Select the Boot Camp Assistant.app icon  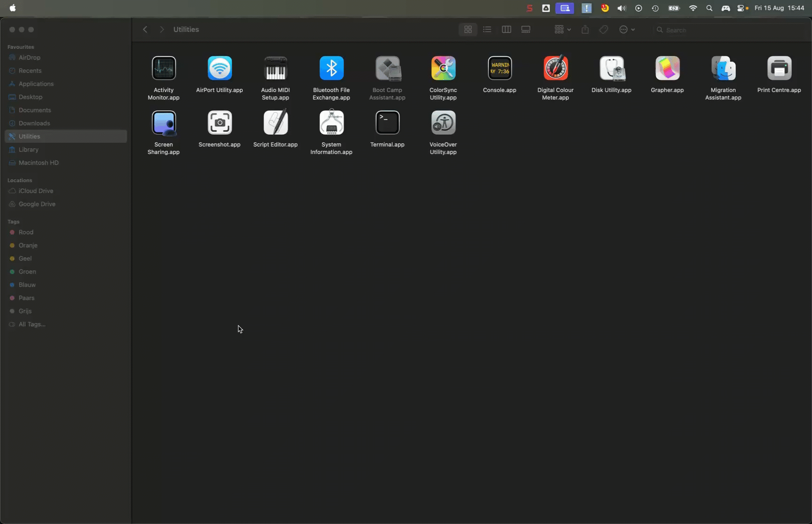pos(387,69)
